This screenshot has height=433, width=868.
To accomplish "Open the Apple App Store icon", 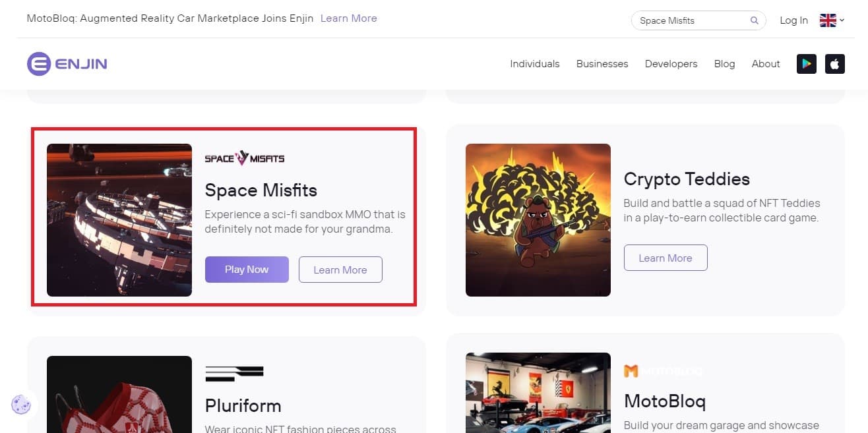I will coord(835,64).
